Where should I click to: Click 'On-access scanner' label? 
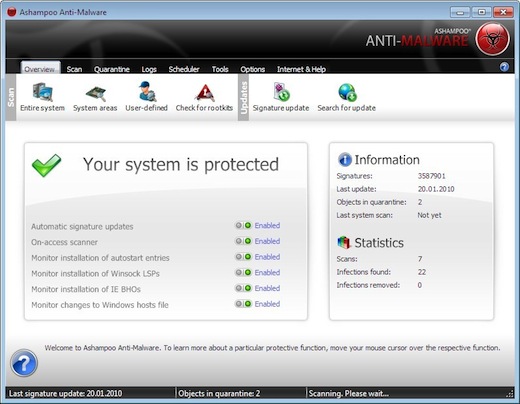pos(64,242)
